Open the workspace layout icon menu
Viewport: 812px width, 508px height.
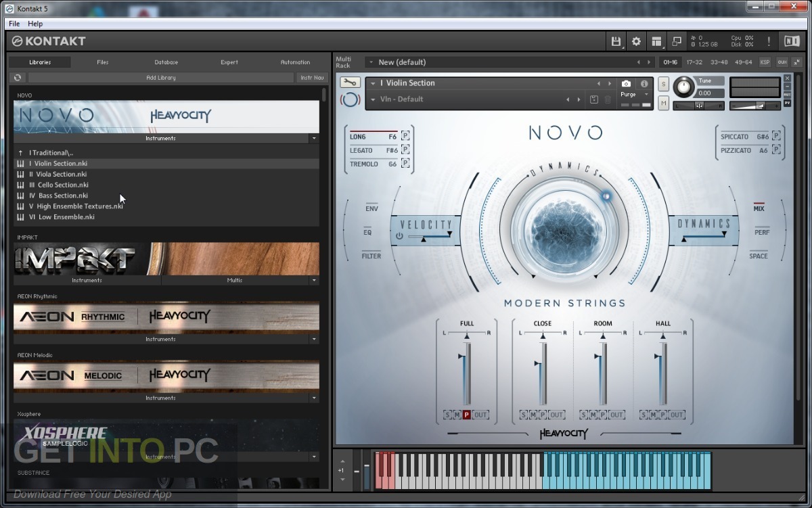[x=657, y=41]
